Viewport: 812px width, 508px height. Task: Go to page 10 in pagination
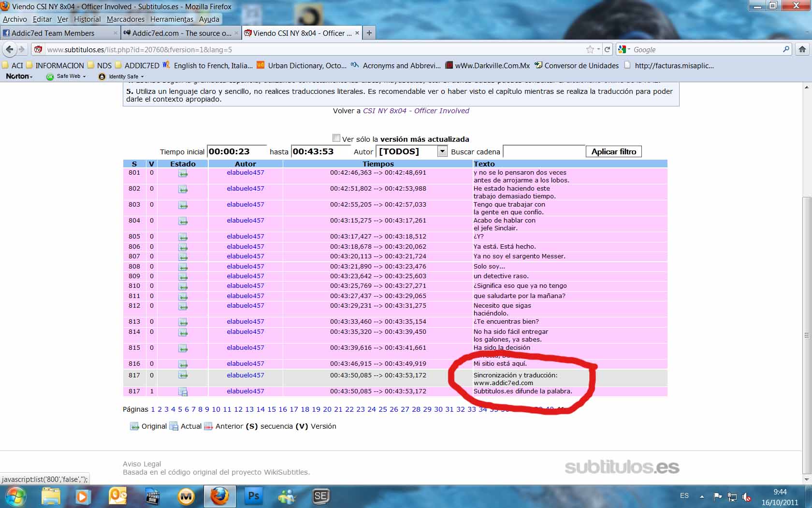pyautogui.click(x=216, y=409)
